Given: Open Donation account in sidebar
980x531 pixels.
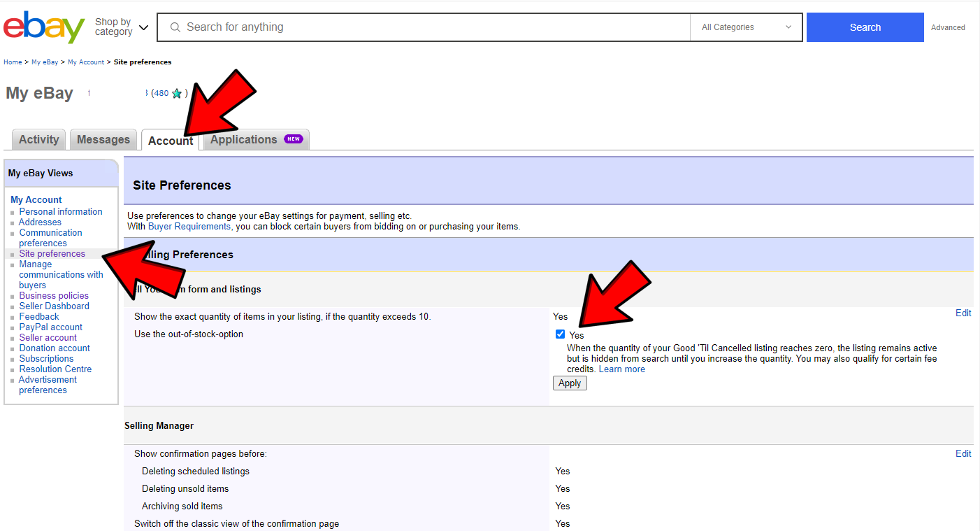Looking at the screenshot, I should [x=55, y=348].
